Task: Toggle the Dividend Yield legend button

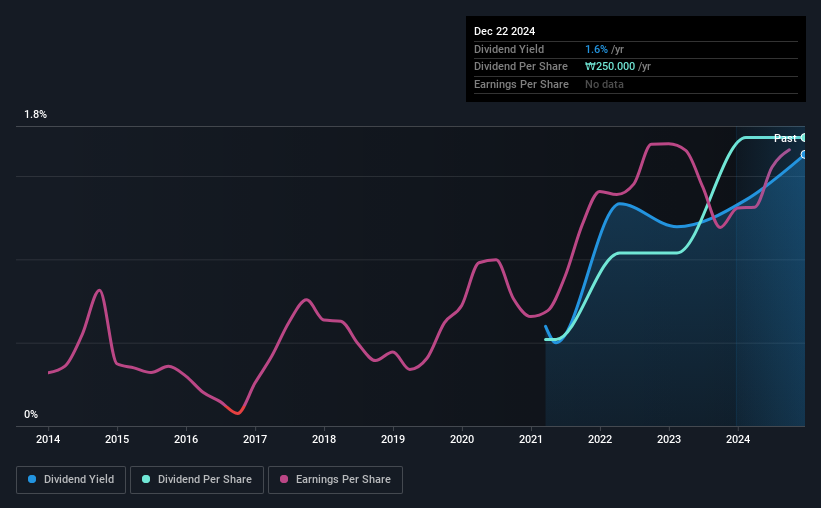Action: tap(71, 480)
